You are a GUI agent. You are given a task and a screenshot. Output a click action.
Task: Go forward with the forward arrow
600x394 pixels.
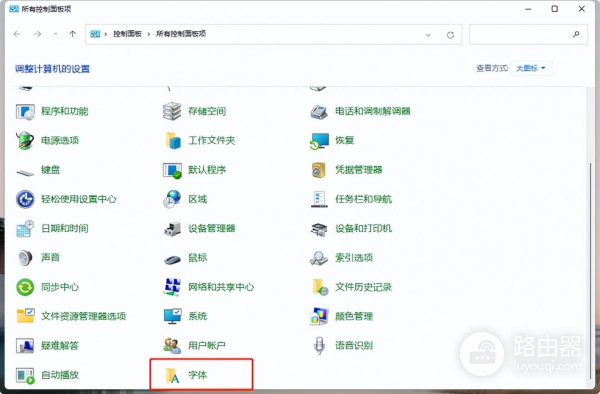tap(38, 34)
